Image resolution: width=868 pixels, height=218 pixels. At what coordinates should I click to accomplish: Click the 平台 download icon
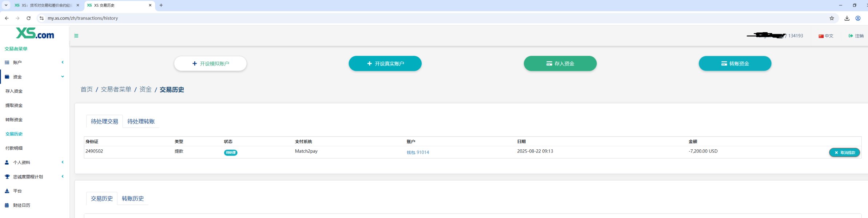pos(7,191)
